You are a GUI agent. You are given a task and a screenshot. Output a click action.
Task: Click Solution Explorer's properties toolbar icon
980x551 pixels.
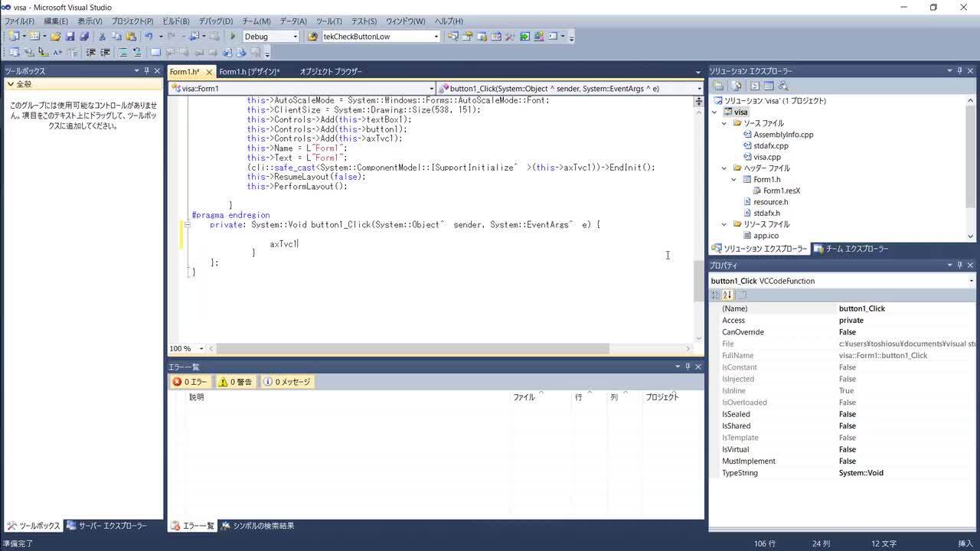click(x=719, y=86)
